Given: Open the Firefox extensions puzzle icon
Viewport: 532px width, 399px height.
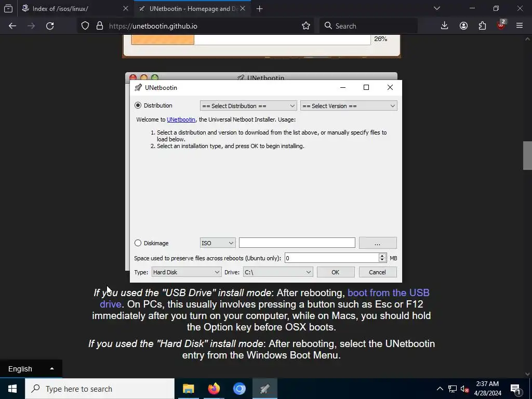Looking at the screenshot, I should pos(482,26).
